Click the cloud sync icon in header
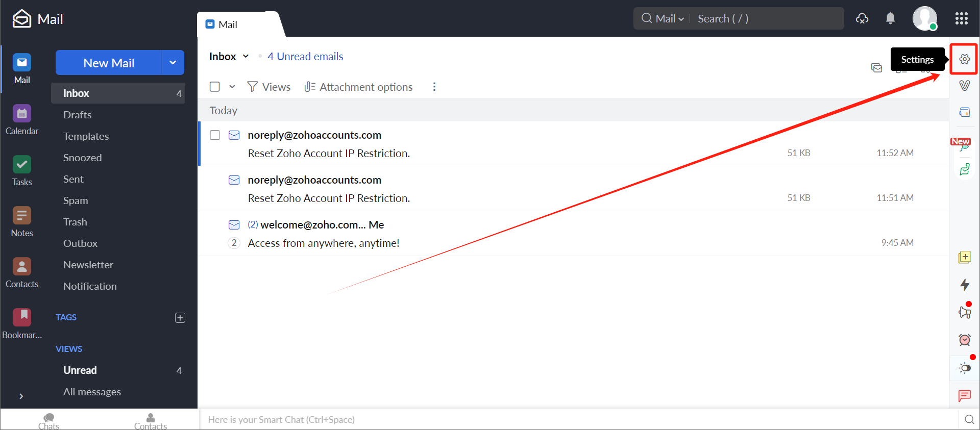 click(863, 19)
